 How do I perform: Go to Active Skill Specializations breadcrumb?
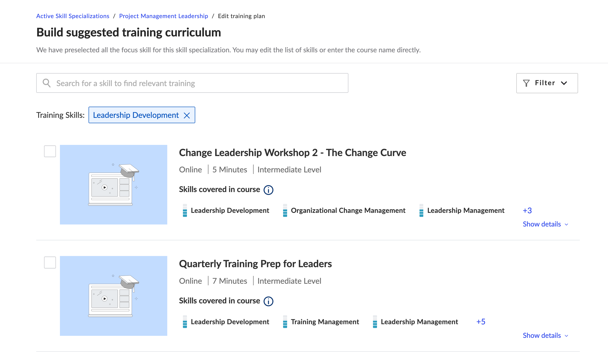click(73, 16)
